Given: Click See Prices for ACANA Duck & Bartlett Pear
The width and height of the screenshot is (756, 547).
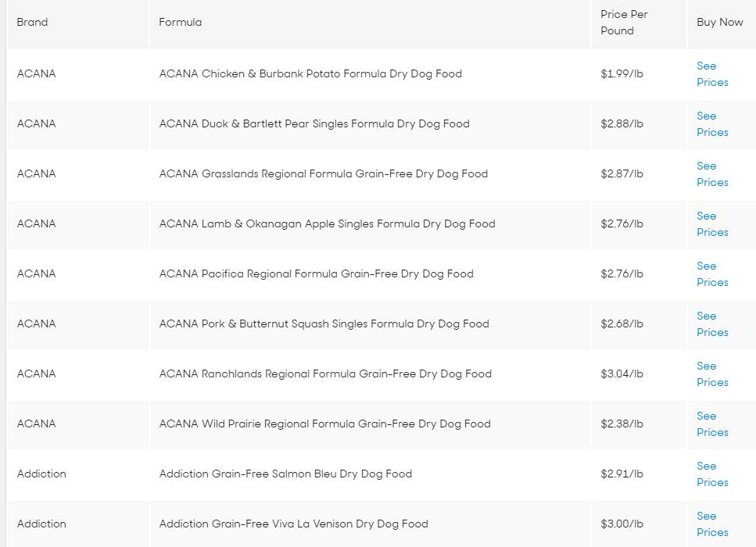Looking at the screenshot, I should tap(711, 124).
